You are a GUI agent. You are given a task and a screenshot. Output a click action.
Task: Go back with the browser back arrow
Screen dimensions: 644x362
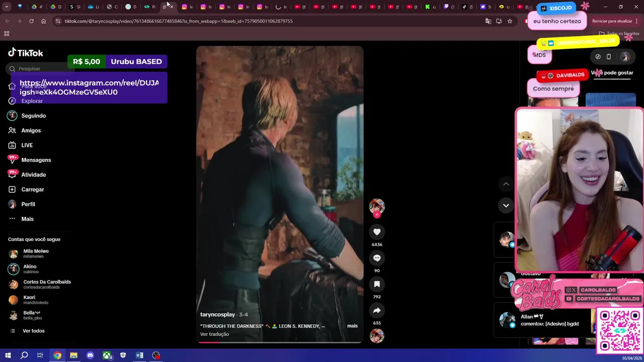[7, 21]
